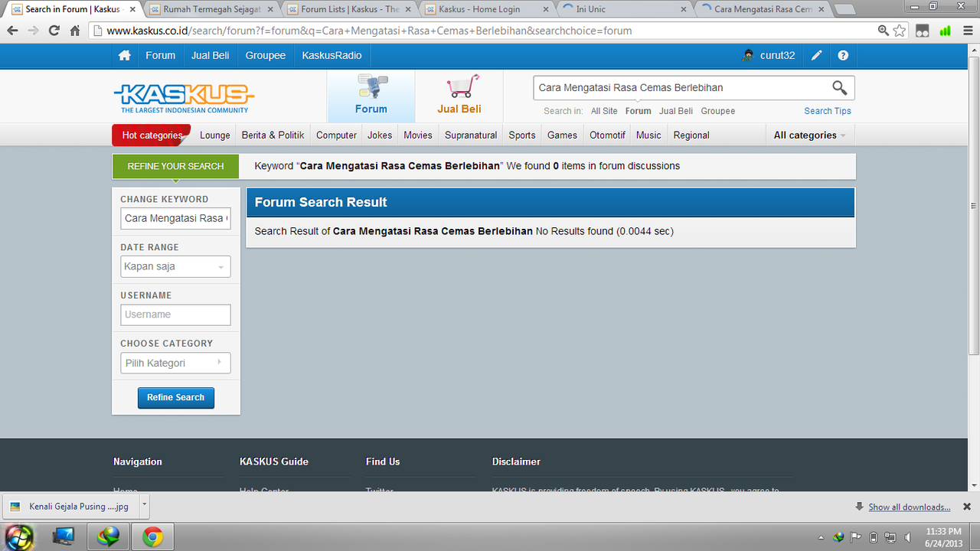
Task: Click the Refine Your Search header
Action: coord(175,166)
